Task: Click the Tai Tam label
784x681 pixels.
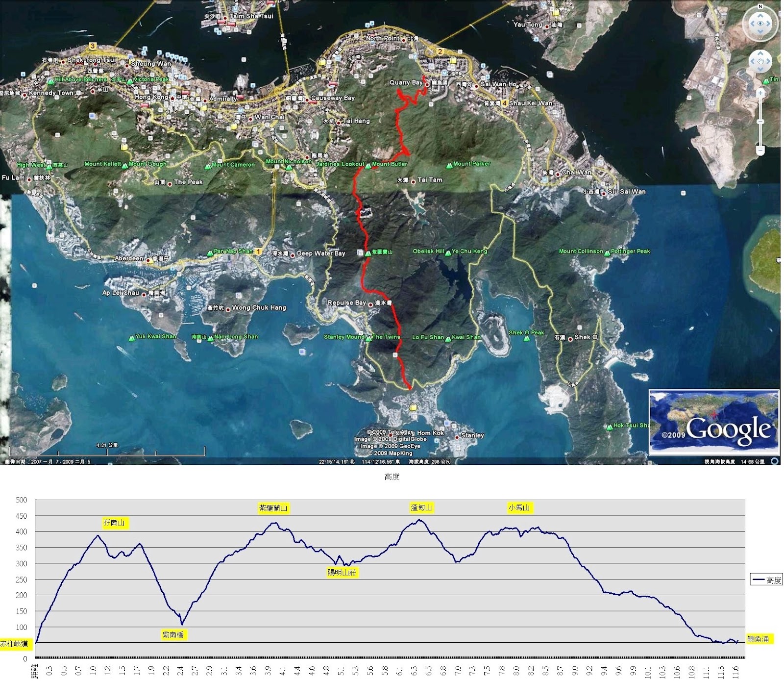Action: [430, 180]
